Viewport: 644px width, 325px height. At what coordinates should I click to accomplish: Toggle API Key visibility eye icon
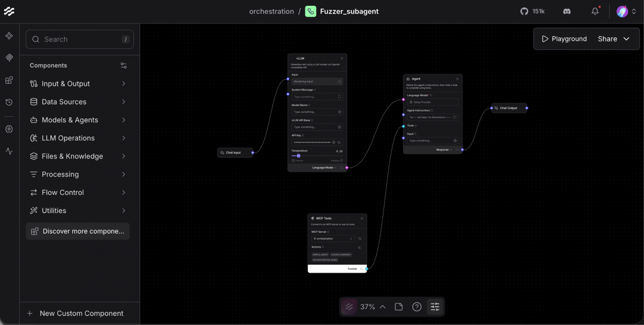click(x=339, y=142)
